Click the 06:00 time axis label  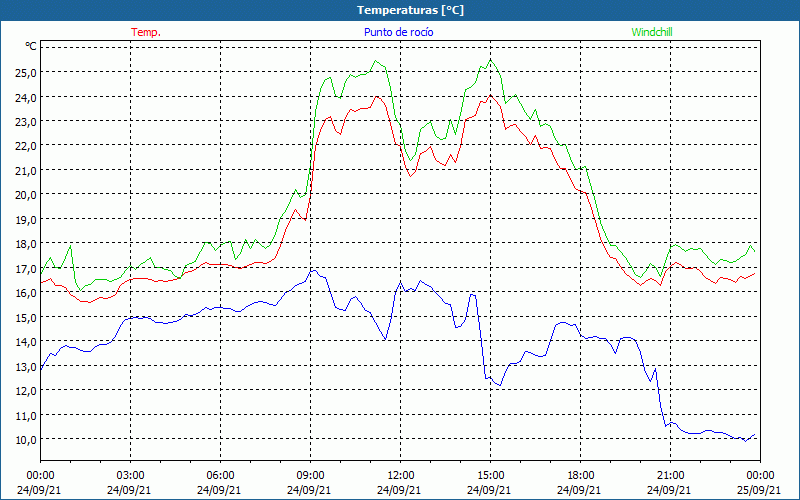coord(220,475)
